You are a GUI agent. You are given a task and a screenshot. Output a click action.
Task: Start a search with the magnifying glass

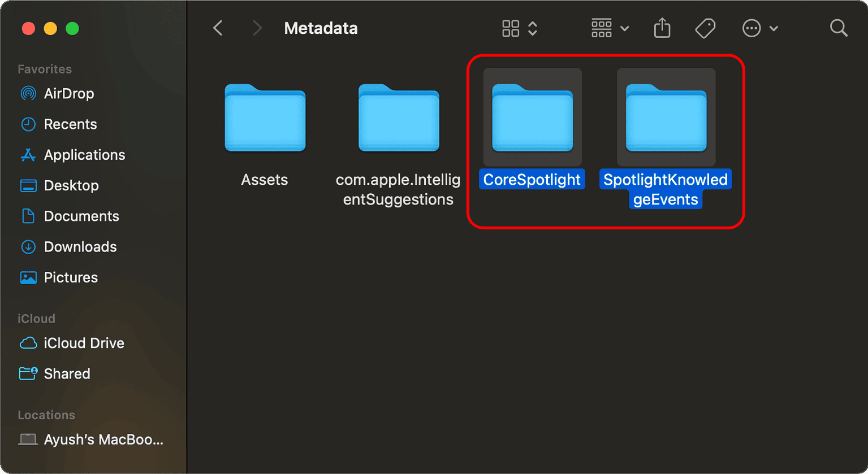coord(837,28)
